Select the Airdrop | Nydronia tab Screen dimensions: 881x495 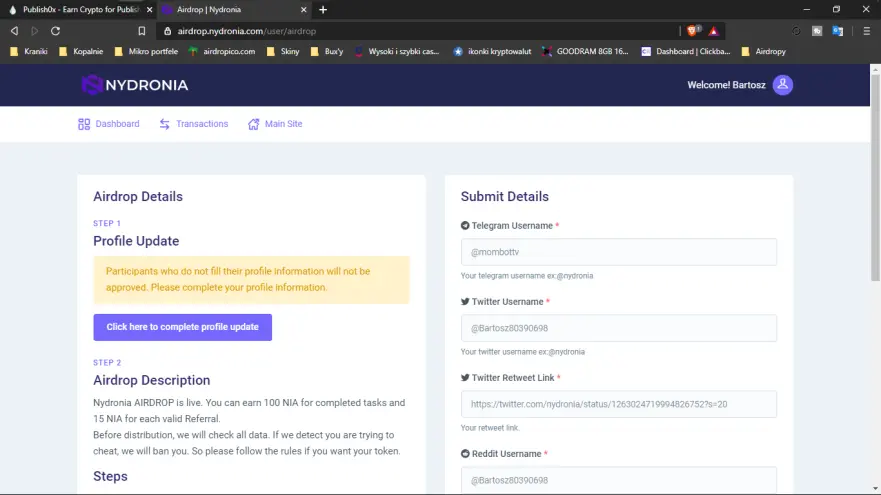click(235, 10)
